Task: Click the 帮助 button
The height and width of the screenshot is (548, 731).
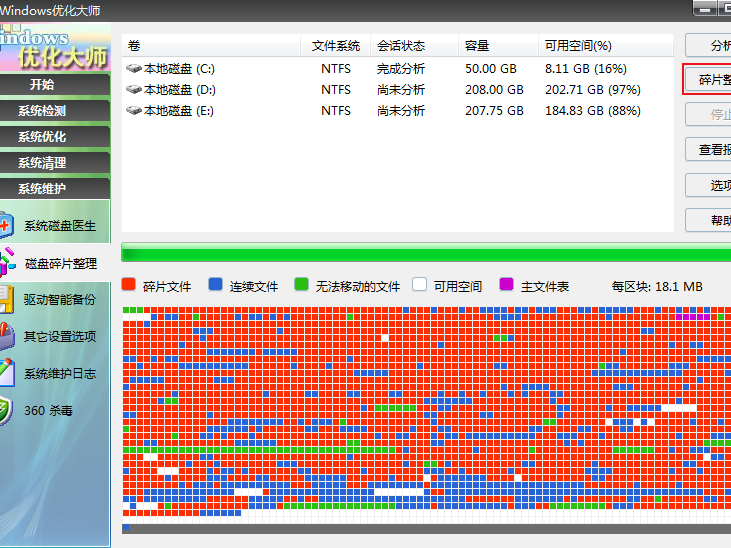Action: click(708, 220)
